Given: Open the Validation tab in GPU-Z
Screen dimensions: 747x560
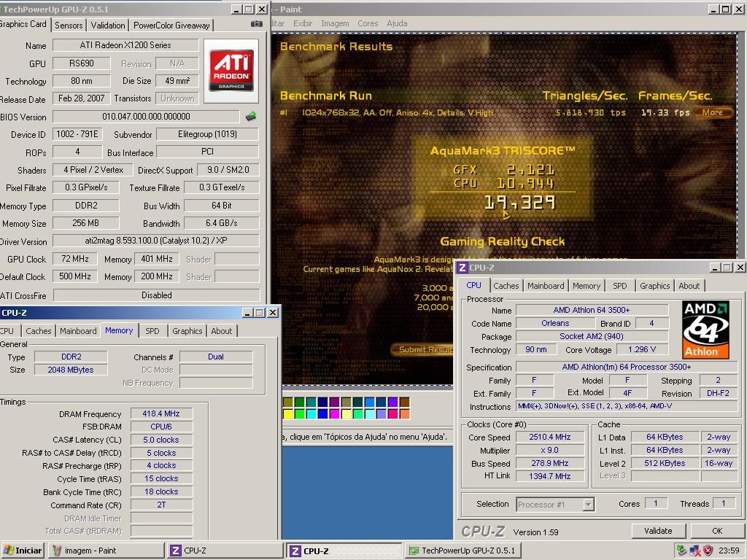Looking at the screenshot, I should 108,26.
